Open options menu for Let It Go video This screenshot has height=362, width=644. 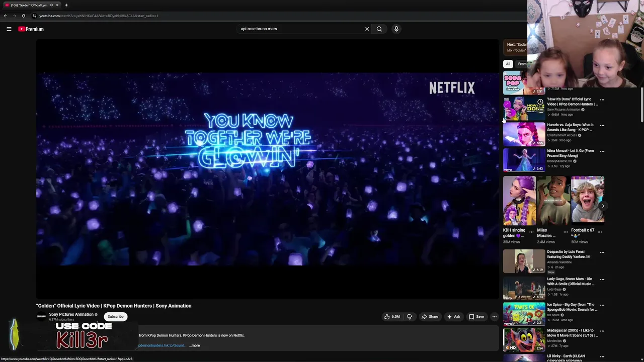tap(602, 151)
